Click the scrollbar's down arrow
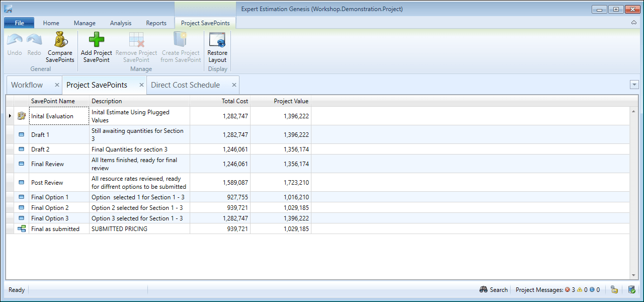Screen dimensions: 644x302 (x=633, y=275)
